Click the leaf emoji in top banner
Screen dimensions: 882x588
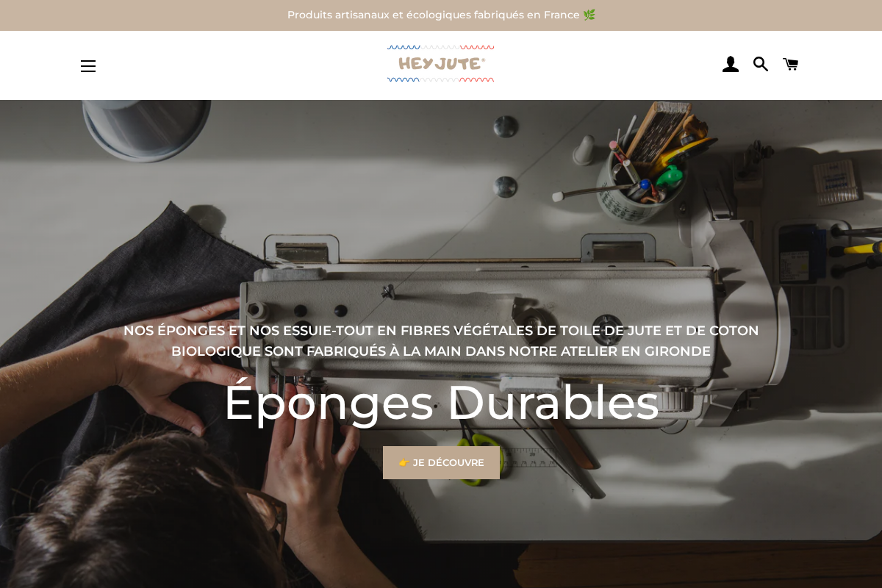tap(589, 14)
